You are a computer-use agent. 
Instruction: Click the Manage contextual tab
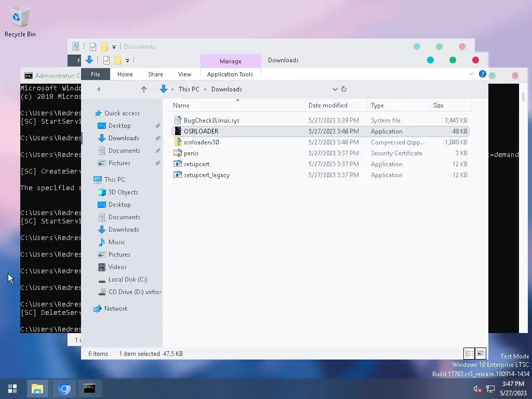[x=231, y=61]
